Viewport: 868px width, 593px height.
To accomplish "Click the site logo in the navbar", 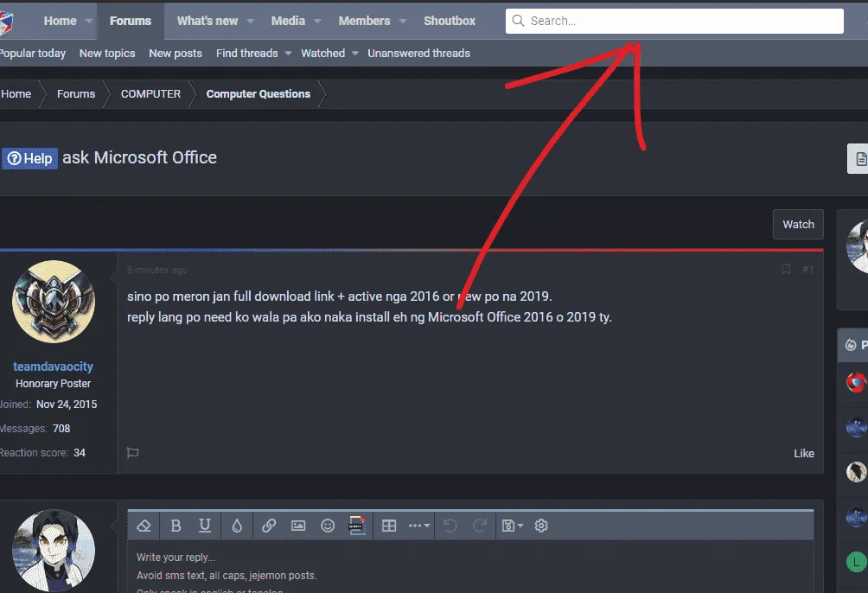I will [7, 22].
